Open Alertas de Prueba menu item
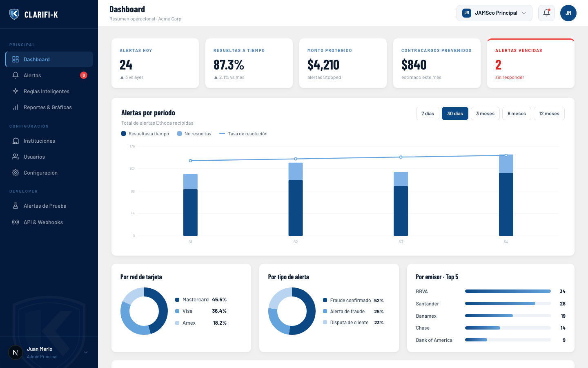The height and width of the screenshot is (368, 588). coord(49,206)
